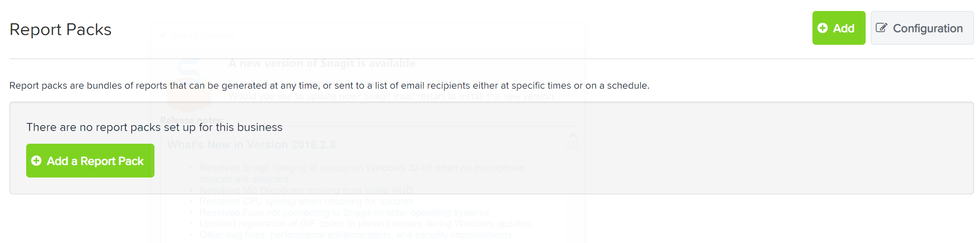Click the faint release notes scroll-up chevron
980x243 pixels.
573,135
